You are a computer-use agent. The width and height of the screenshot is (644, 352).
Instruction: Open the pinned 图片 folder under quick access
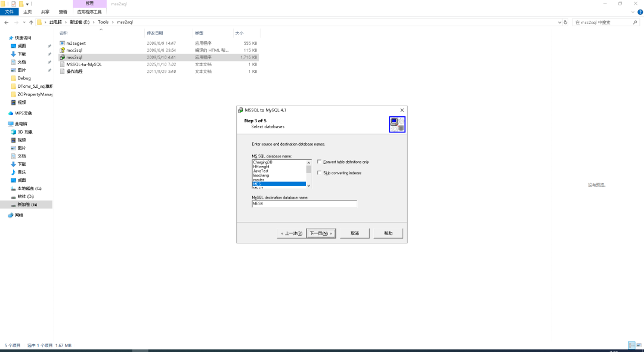22,70
